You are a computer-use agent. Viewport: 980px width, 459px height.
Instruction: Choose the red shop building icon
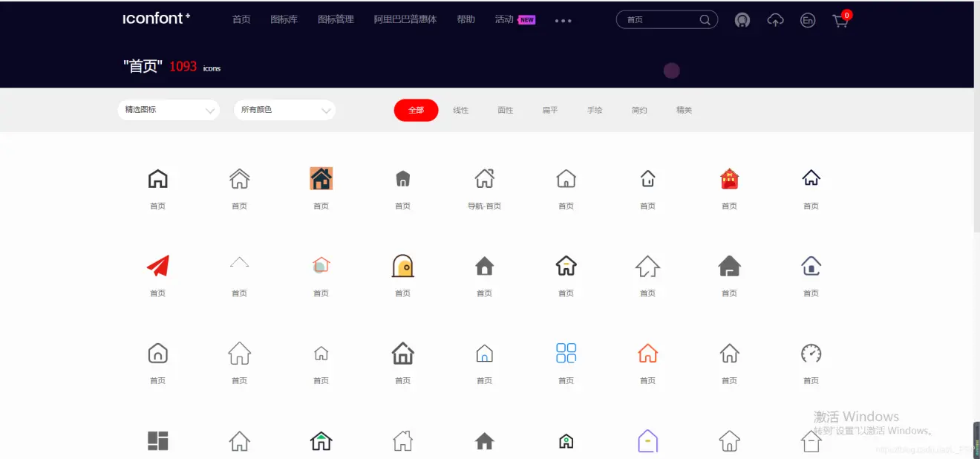tap(729, 178)
